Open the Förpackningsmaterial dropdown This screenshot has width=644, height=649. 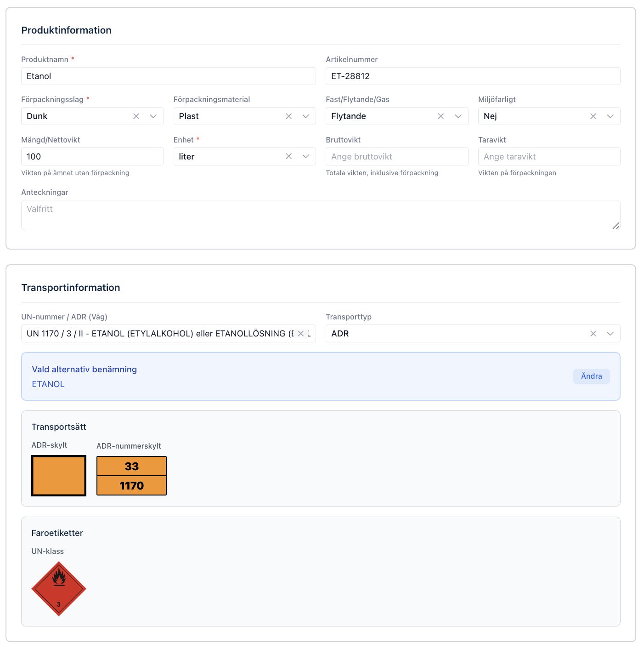[306, 116]
